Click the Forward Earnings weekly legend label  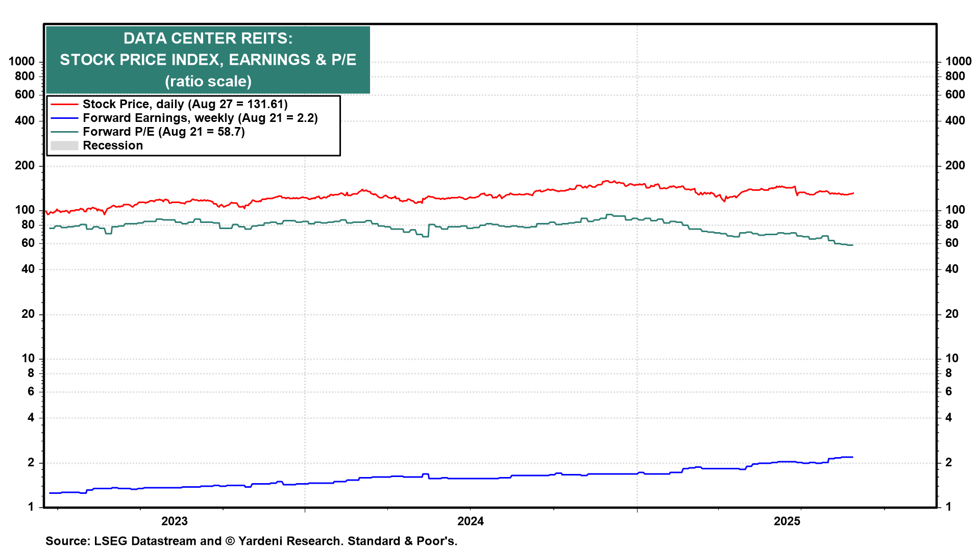pyautogui.click(x=200, y=118)
